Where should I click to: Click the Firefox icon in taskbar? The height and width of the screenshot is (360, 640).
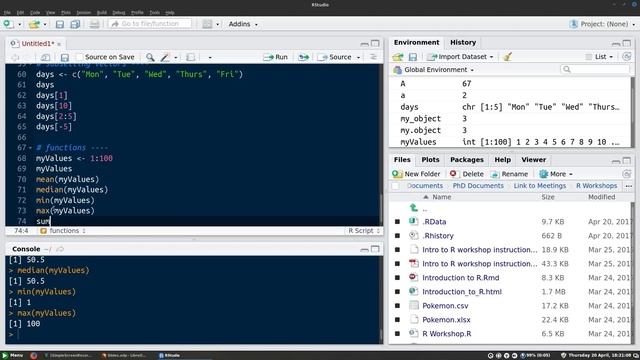[33, 356]
